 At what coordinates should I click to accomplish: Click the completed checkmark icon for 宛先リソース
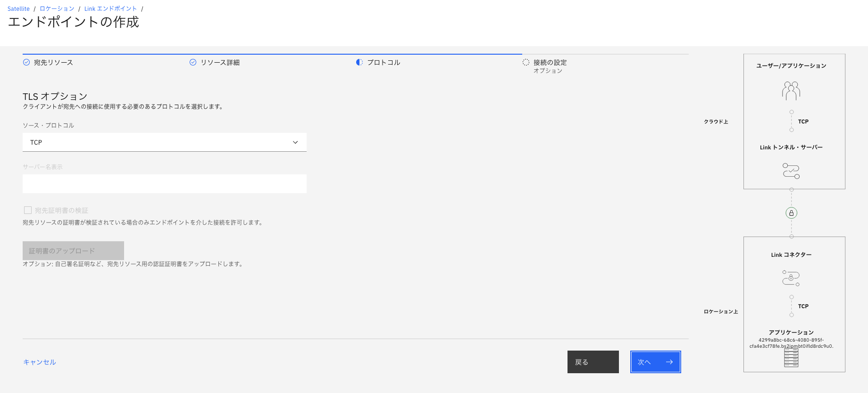click(26, 62)
